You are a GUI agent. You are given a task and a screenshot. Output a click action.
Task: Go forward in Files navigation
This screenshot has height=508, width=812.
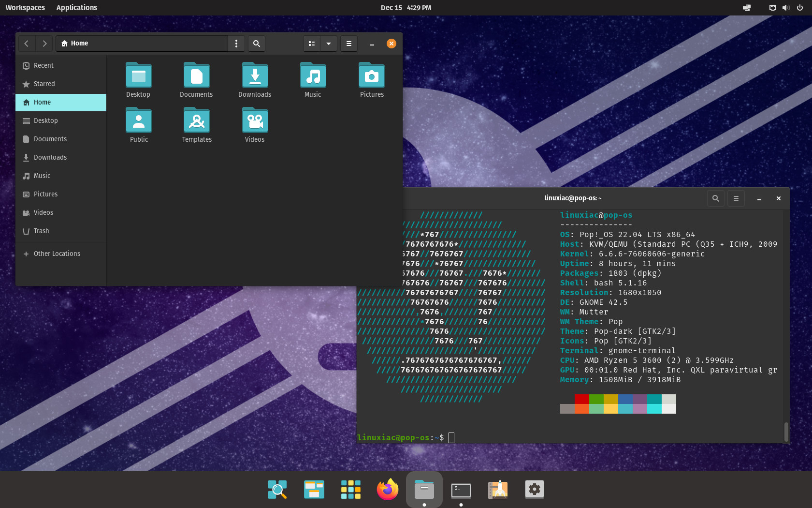point(44,44)
